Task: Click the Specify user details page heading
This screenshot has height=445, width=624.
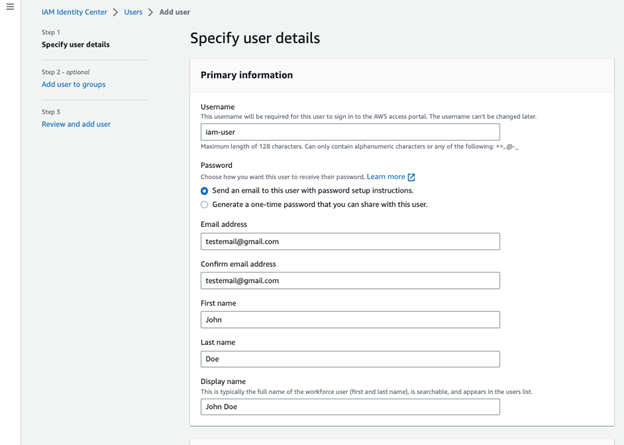Action: coord(255,38)
